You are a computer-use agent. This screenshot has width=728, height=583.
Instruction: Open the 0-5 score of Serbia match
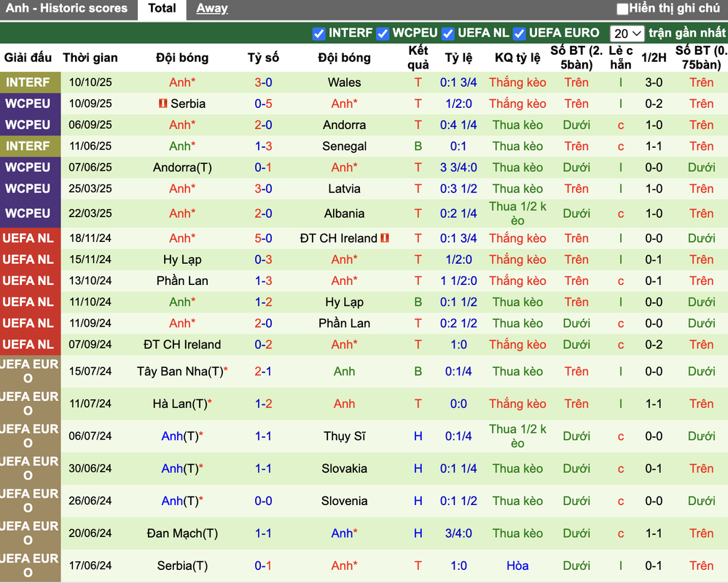[263, 103]
